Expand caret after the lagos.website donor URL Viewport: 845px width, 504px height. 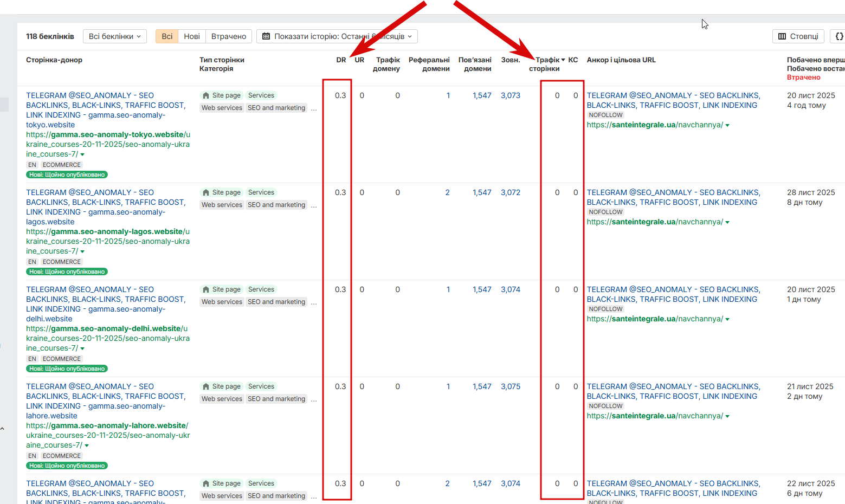(82, 251)
